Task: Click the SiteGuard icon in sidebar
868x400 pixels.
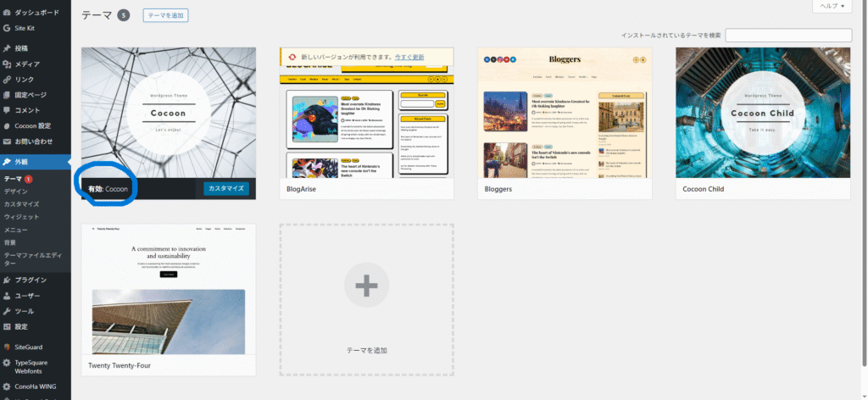Action: tap(7, 347)
